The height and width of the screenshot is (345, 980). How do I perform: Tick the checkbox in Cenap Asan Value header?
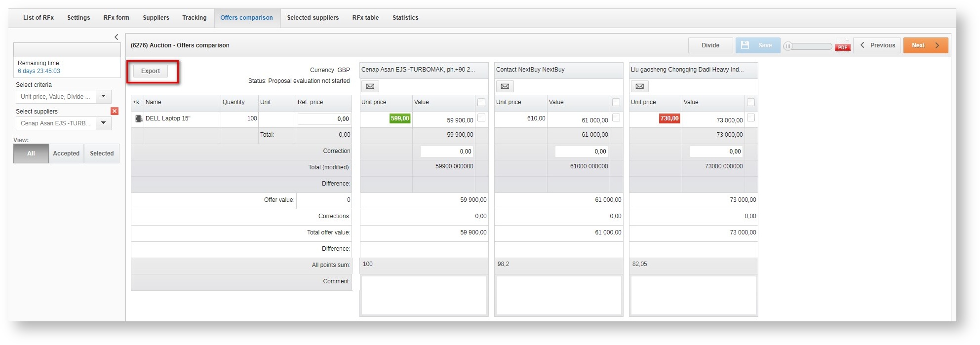(x=481, y=102)
